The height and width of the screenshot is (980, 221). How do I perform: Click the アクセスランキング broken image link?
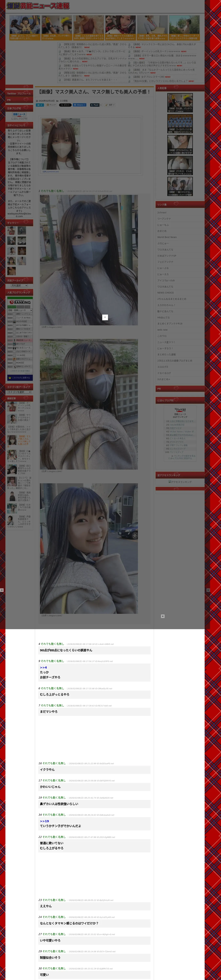[180, 482]
